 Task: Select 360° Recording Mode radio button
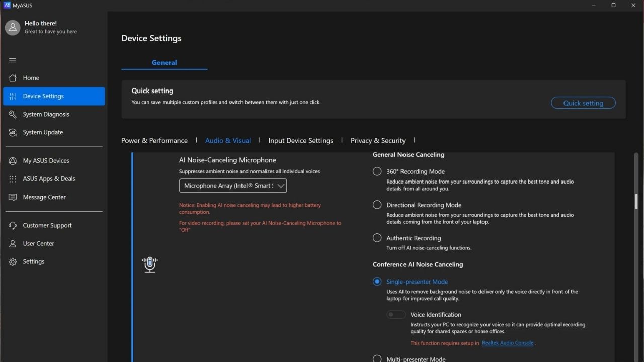tap(377, 171)
